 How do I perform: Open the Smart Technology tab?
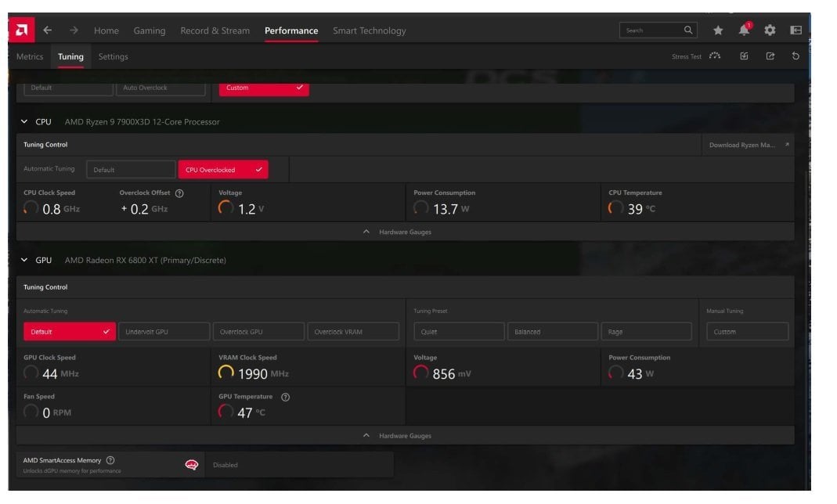370,31
